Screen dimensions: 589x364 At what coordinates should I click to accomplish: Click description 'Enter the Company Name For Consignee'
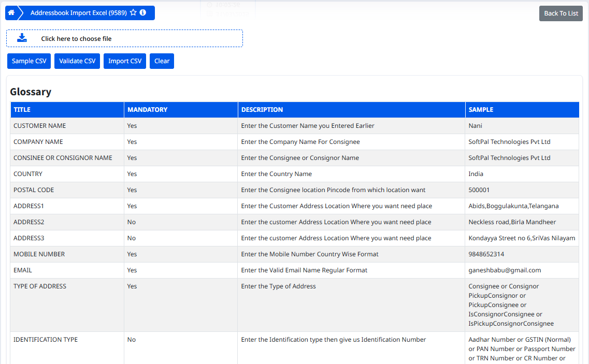click(x=300, y=142)
